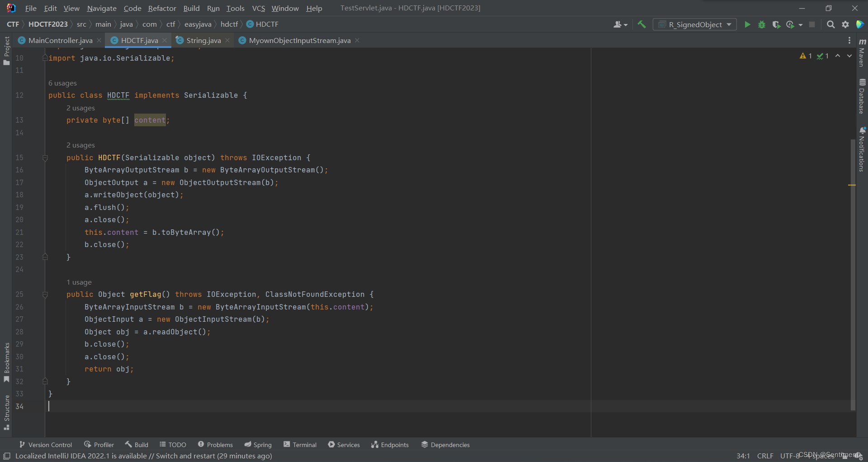This screenshot has height=462, width=868.
Task: Run the R_SignedObject configuration
Action: (747, 24)
